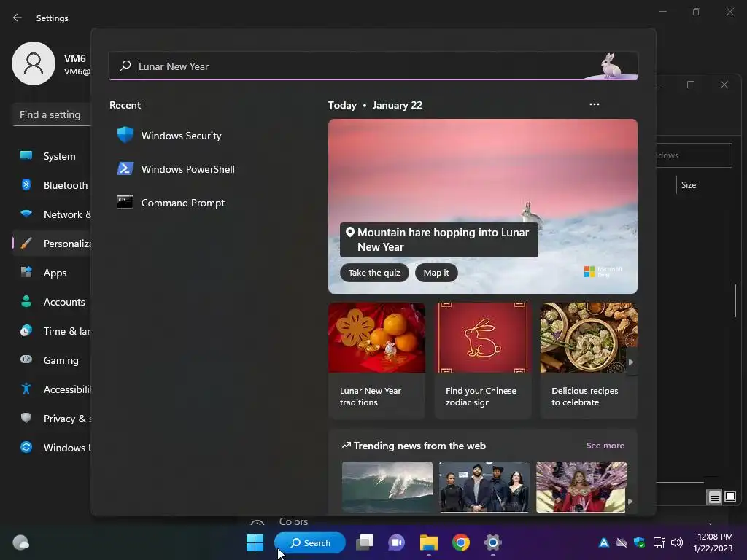Select Bluetooth in the Settings sidebar
Viewport: 747px width, 560px height.
coord(52,185)
